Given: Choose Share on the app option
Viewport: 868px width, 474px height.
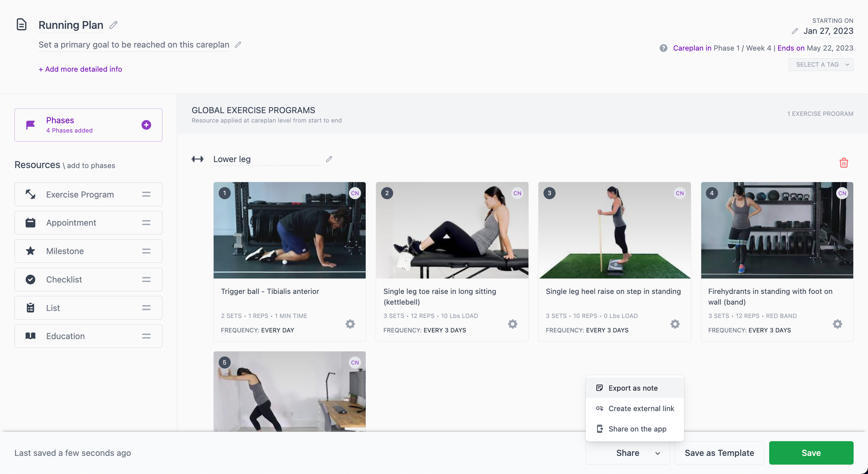Looking at the screenshot, I should coord(635,429).
